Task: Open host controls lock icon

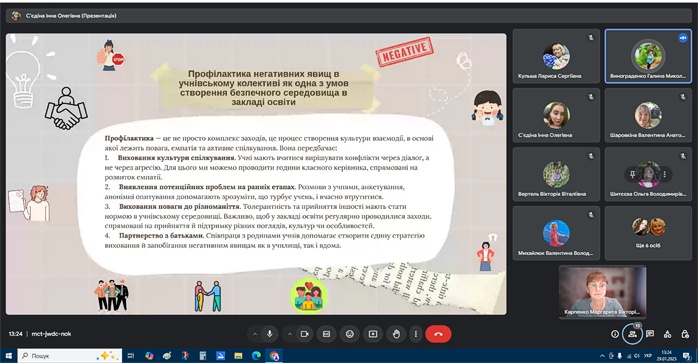Action: point(685,334)
